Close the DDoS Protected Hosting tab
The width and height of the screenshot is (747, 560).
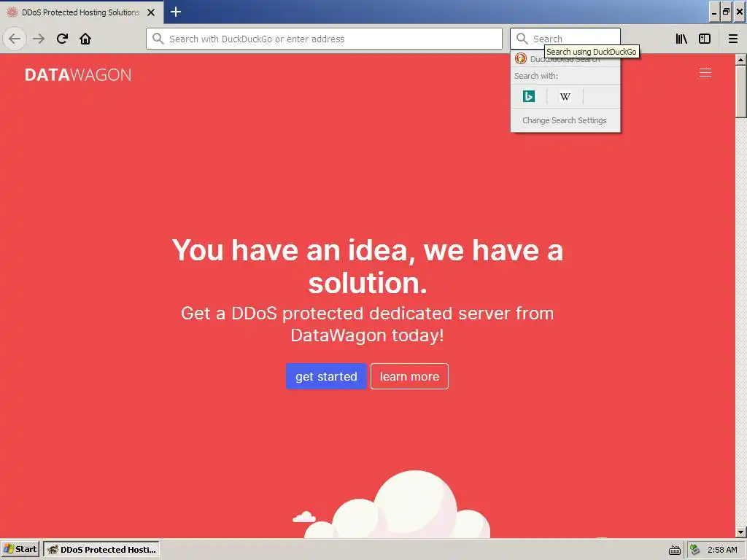click(x=151, y=12)
